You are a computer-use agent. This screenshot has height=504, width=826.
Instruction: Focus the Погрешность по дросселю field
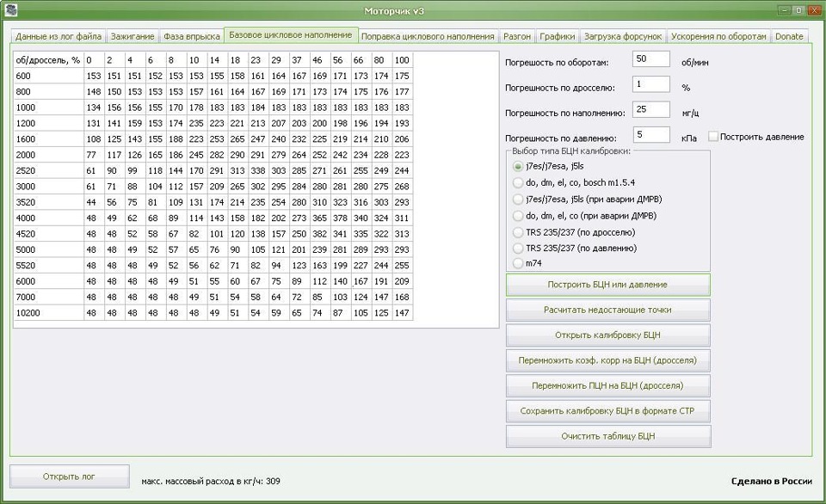pos(651,84)
